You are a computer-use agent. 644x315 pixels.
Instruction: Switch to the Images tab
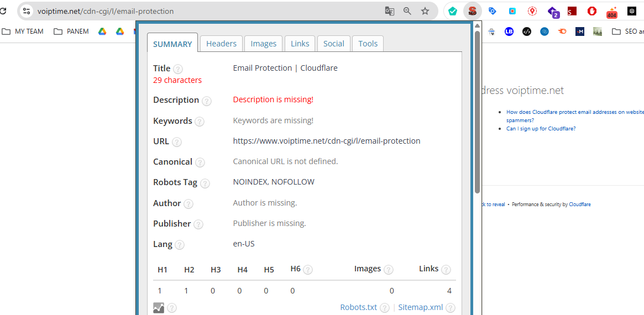[x=264, y=44]
